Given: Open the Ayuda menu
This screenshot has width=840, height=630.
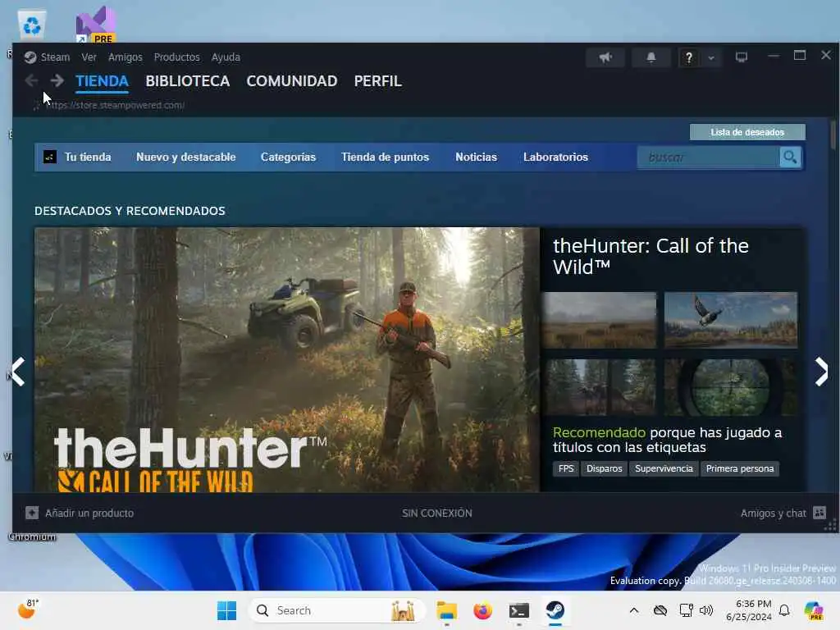Looking at the screenshot, I should pos(226,57).
